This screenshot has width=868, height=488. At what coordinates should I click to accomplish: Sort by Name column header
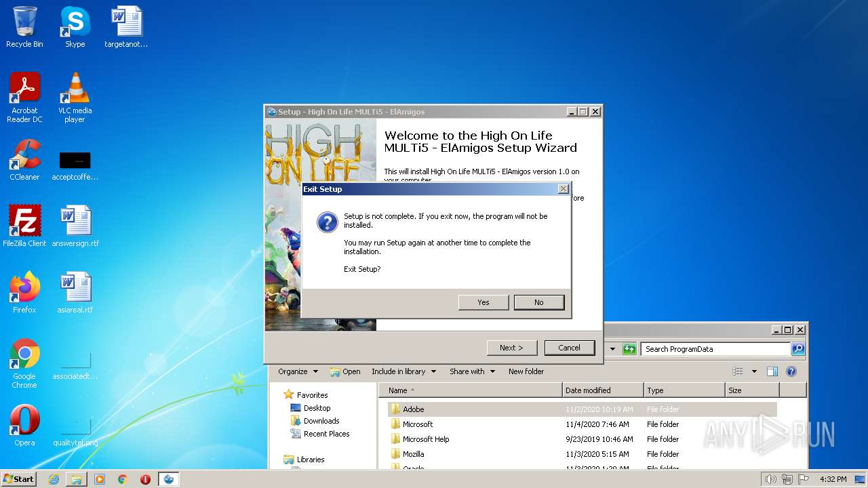point(471,390)
